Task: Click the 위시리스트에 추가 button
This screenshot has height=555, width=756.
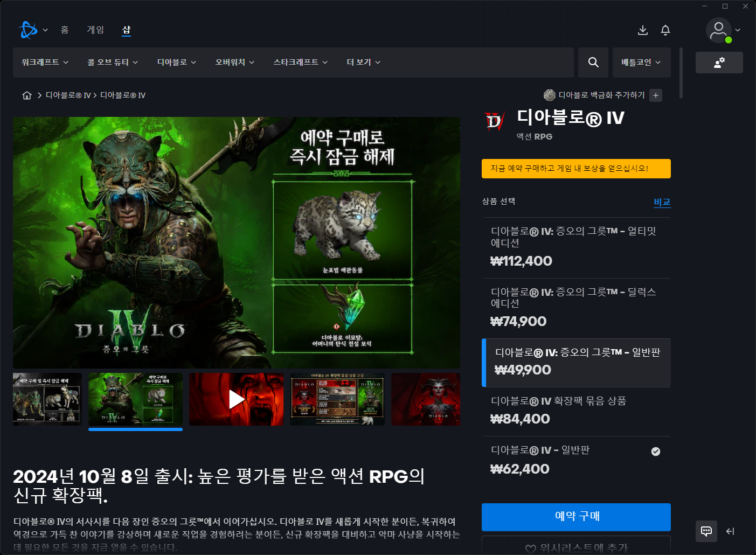Action: pos(576,545)
